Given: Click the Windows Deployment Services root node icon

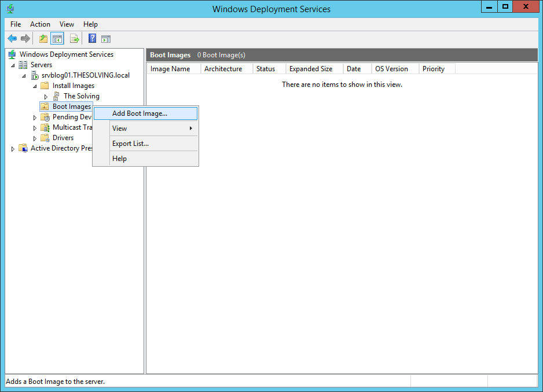Looking at the screenshot, I should coord(12,54).
